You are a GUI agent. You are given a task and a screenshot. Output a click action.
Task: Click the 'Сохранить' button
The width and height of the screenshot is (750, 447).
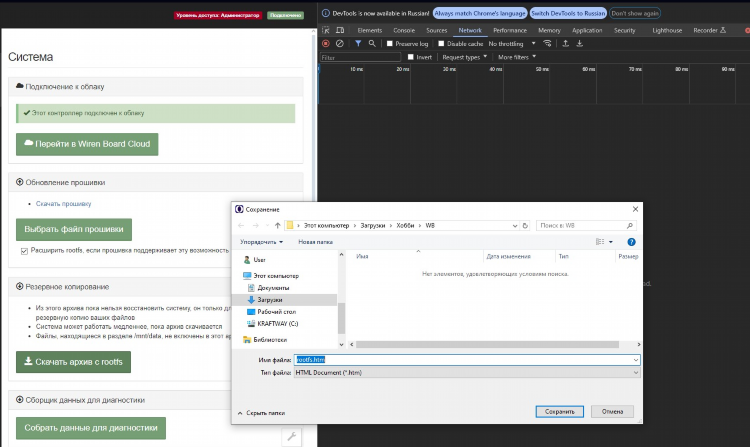click(x=560, y=412)
